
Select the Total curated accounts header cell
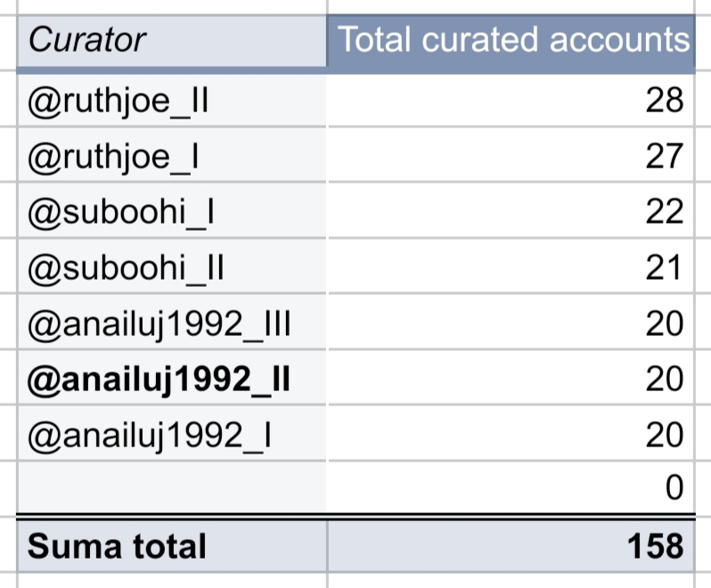click(x=511, y=41)
